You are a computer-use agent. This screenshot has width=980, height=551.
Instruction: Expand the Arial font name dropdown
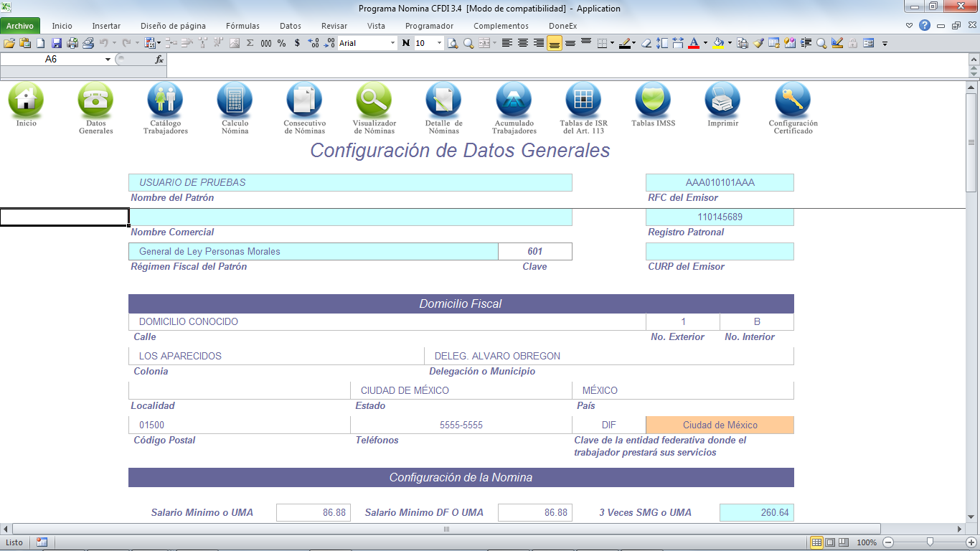[392, 43]
